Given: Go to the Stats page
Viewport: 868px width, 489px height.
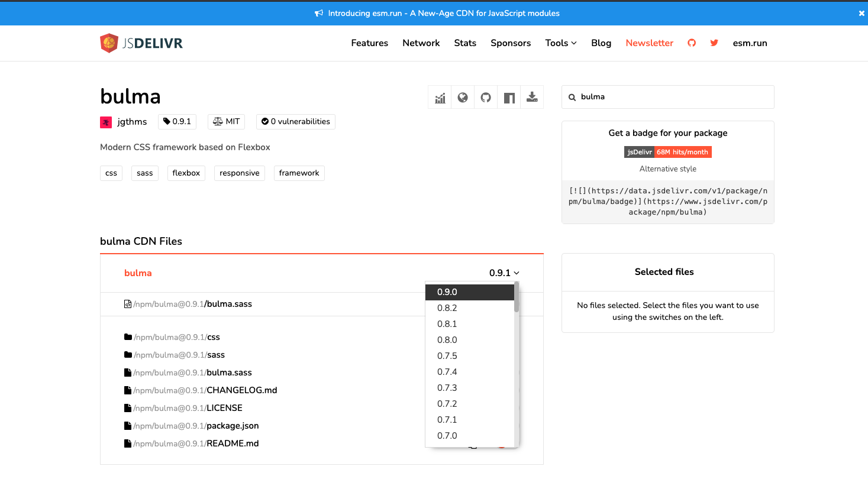Looking at the screenshot, I should [x=465, y=43].
